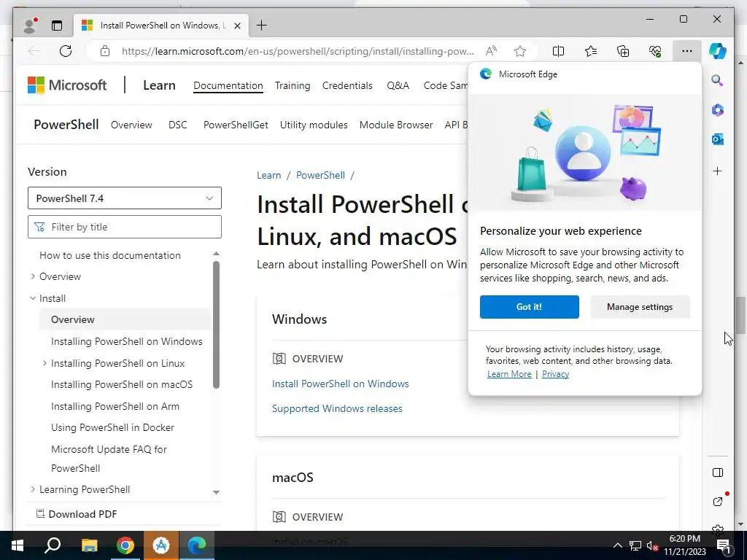Click Manage settings button in popup
Image resolution: width=747 pixels, height=560 pixels.
640,307
